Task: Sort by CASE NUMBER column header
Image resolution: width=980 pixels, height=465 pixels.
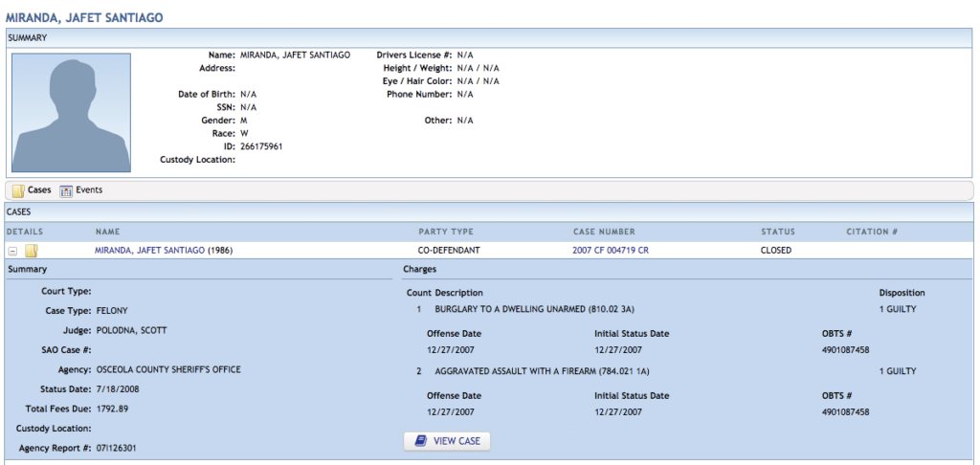Action: 604,232
